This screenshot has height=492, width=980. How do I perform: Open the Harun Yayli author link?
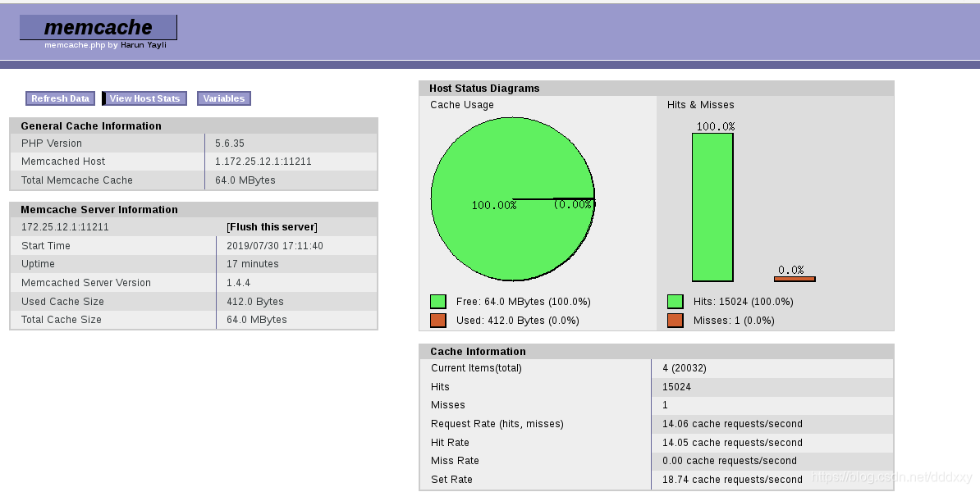tap(144, 45)
